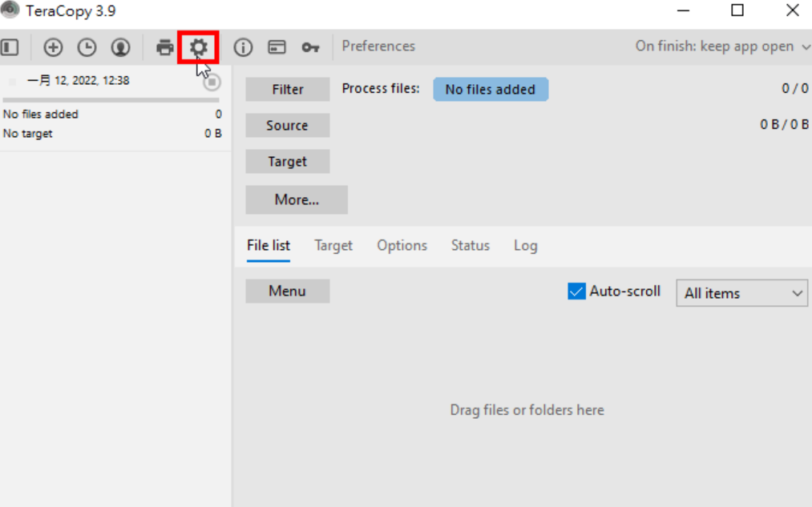Image resolution: width=812 pixels, height=507 pixels.
Task: Uncheck the Auto-scroll checkbox
Action: [576, 292]
